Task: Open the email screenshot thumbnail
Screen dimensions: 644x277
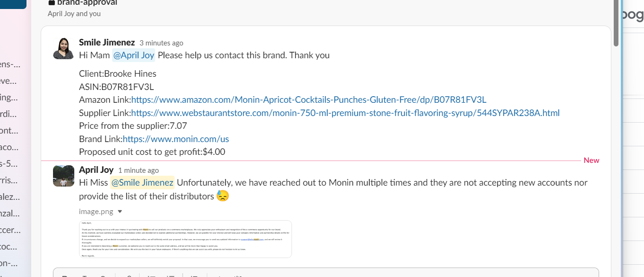Action: [185, 239]
